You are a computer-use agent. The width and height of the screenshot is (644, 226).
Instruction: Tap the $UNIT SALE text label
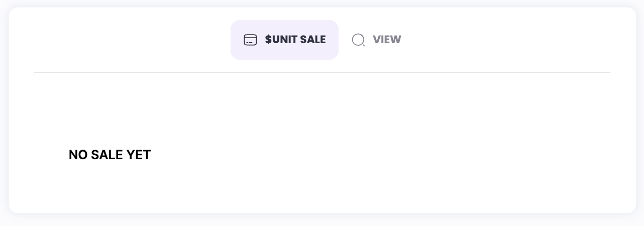pos(295,40)
